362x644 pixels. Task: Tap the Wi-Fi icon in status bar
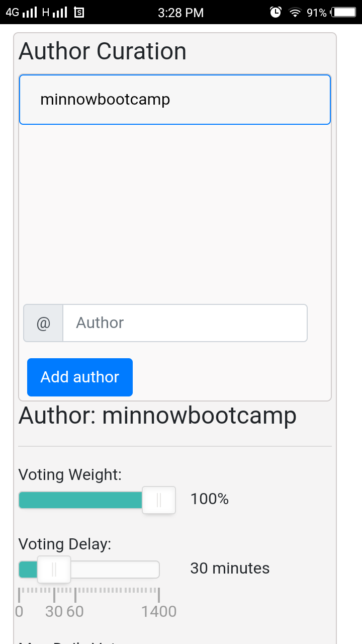[x=295, y=13]
